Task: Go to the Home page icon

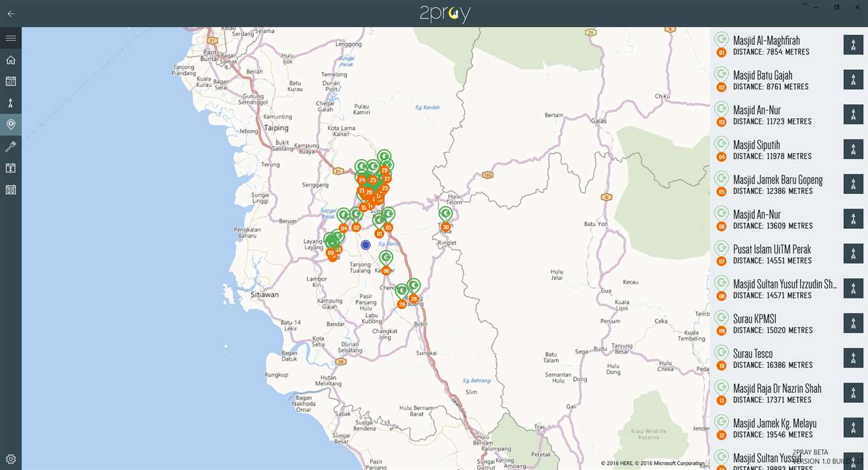Action: click(11, 60)
